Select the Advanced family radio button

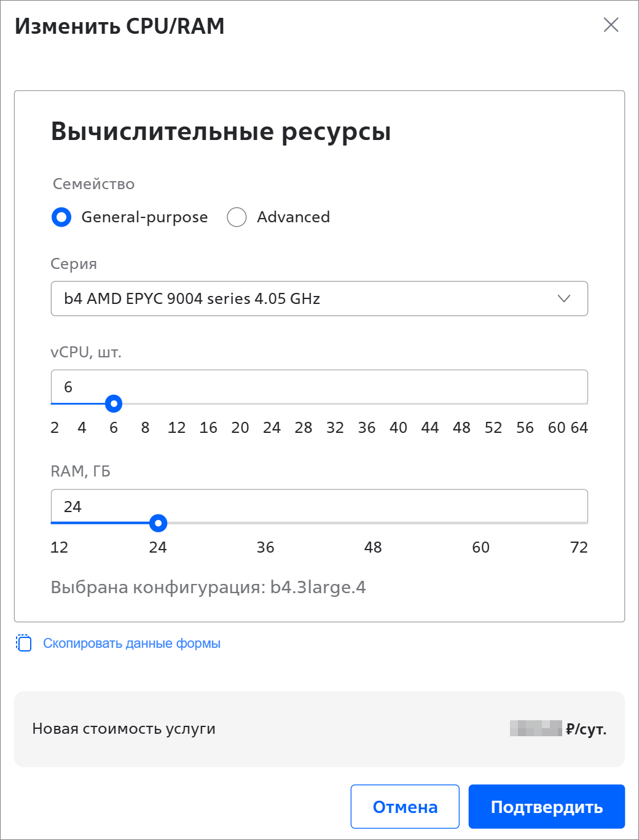pyautogui.click(x=237, y=217)
